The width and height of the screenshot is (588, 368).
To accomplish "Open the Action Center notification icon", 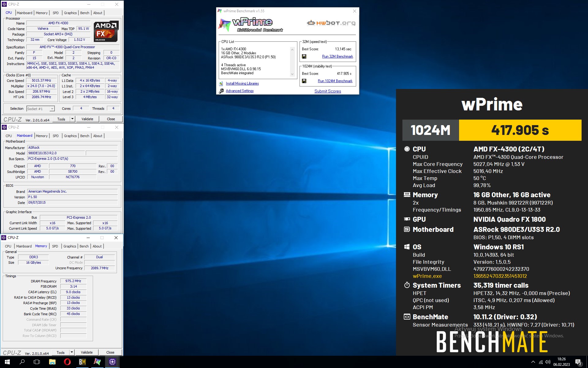I will tap(578, 362).
